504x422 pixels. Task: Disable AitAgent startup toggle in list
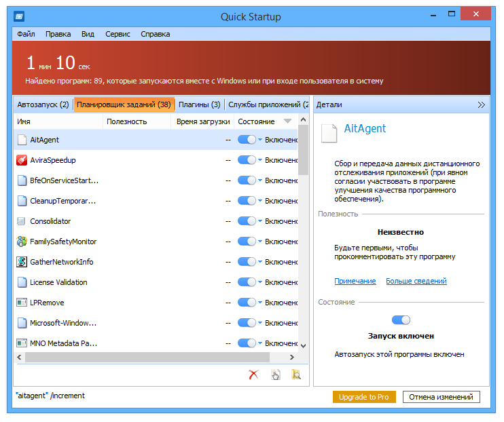[x=247, y=140]
